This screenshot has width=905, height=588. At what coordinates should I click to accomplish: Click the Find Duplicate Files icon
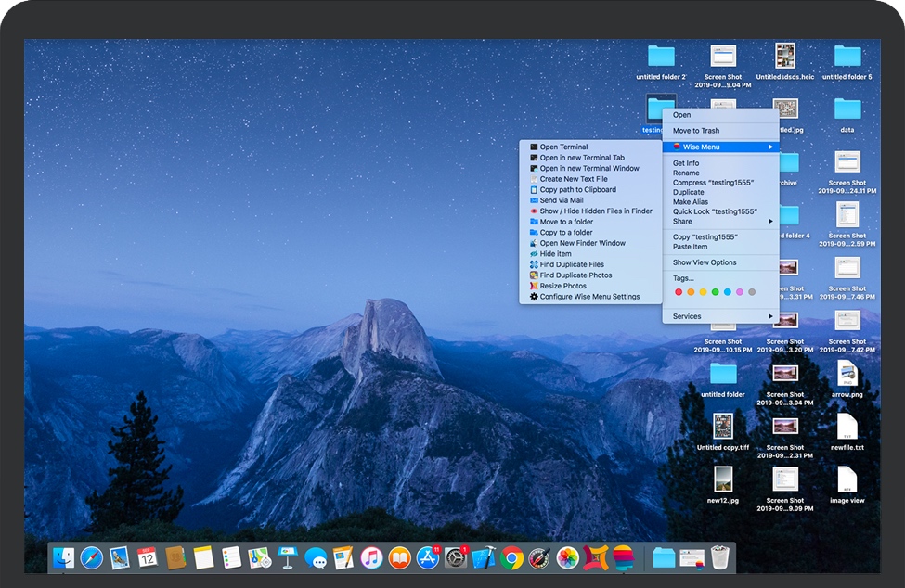pos(534,264)
